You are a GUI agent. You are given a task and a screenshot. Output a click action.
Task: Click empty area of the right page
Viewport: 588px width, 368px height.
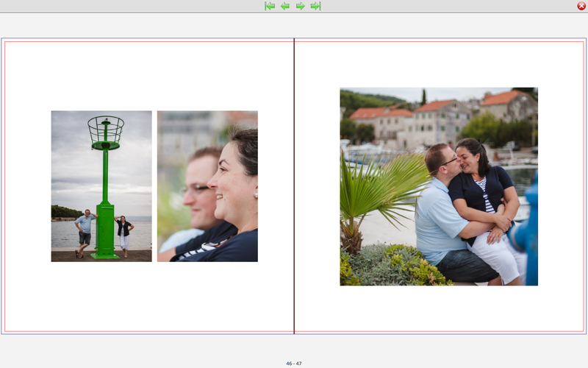pos(441,309)
